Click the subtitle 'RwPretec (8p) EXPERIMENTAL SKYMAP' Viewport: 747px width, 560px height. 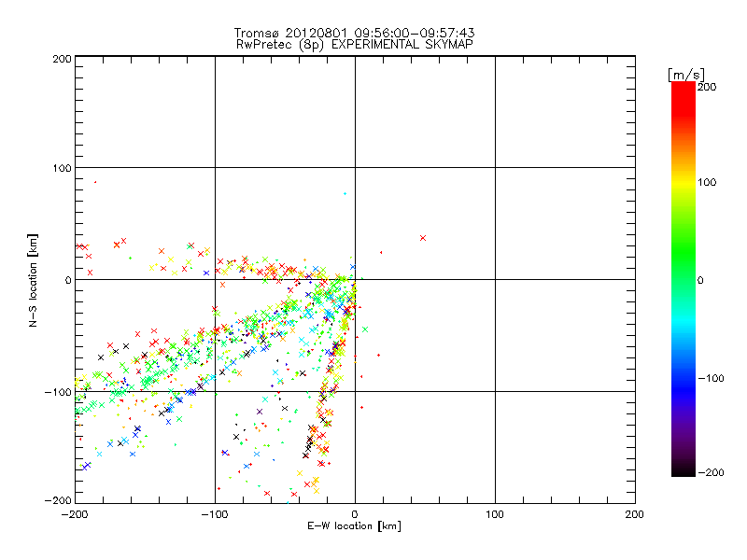click(355, 44)
